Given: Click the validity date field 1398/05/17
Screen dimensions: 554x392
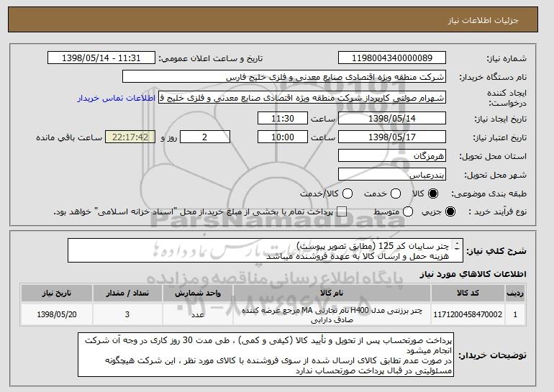Looking at the screenshot, I should pyautogui.click(x=392, y=137).
